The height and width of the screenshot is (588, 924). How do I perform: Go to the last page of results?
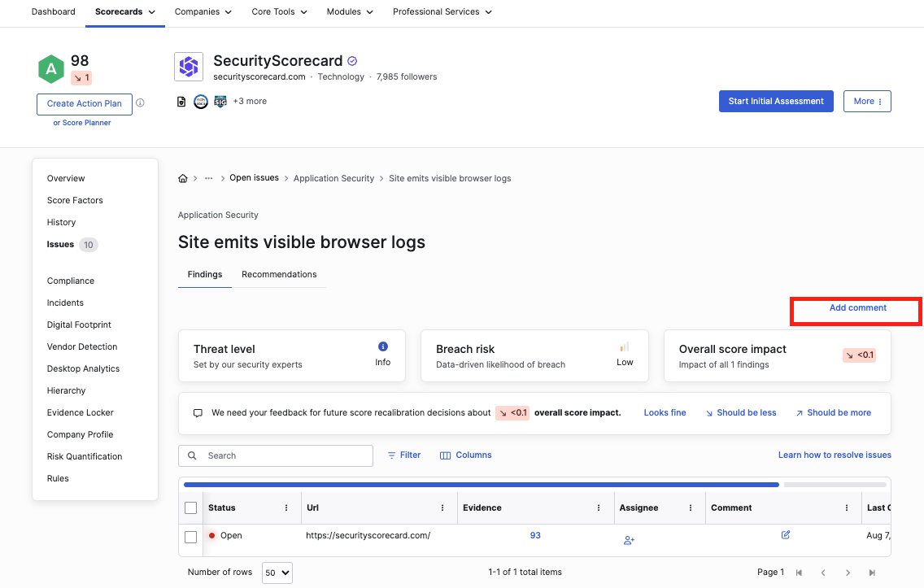[873, 573]
